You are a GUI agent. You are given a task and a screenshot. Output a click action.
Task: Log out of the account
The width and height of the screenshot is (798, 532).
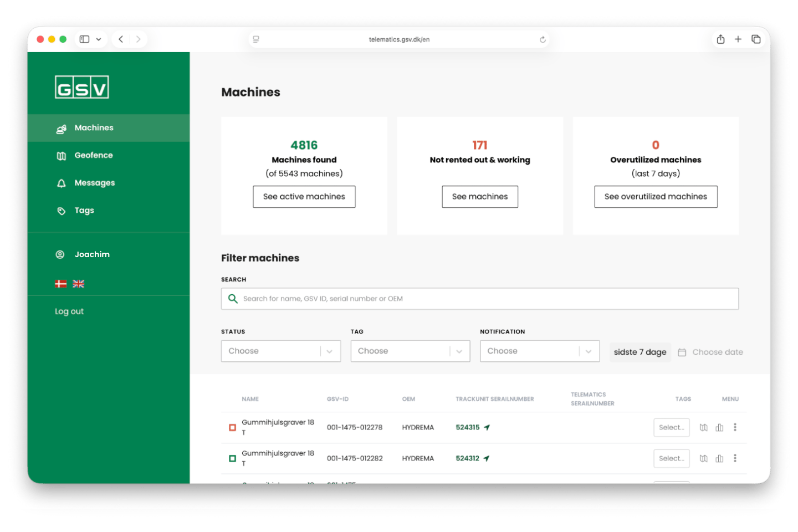click(69, 311)
